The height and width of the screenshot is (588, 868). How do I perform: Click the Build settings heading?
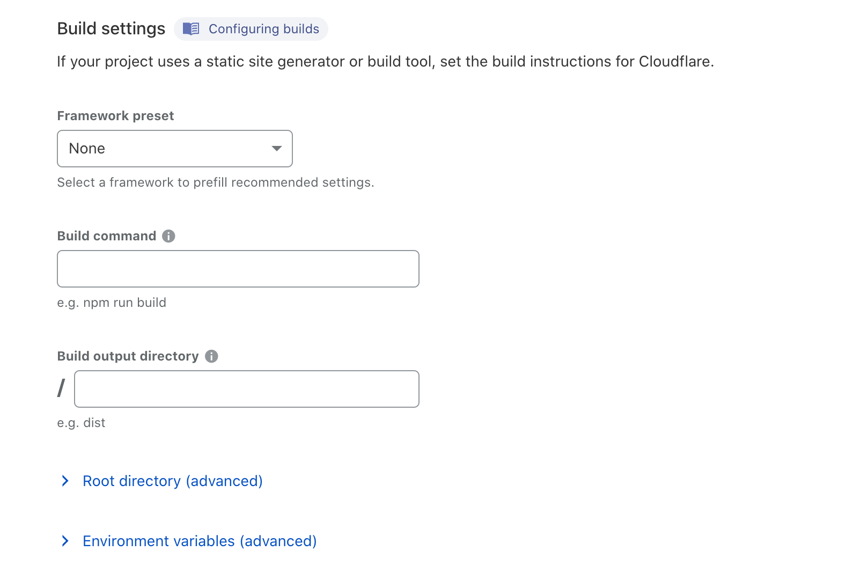click(111, 28)
